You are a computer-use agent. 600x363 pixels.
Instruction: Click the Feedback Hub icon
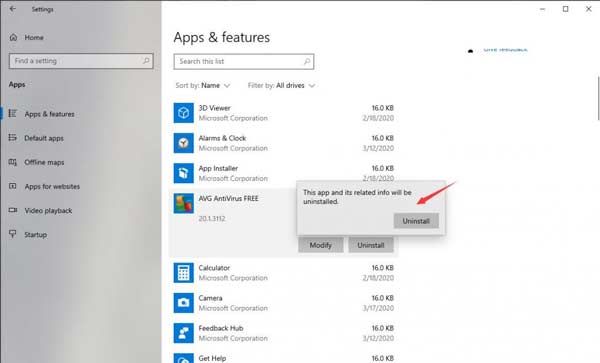(x=184, y=333)
